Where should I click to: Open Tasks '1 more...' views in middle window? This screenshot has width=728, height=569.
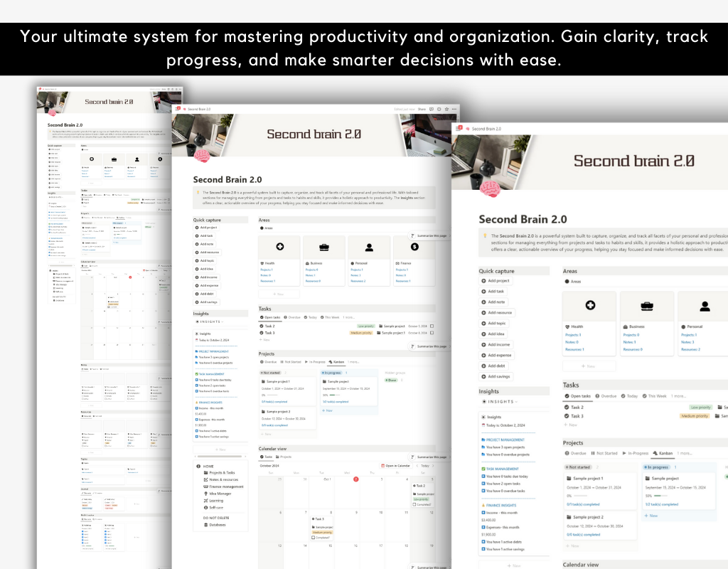348,317
